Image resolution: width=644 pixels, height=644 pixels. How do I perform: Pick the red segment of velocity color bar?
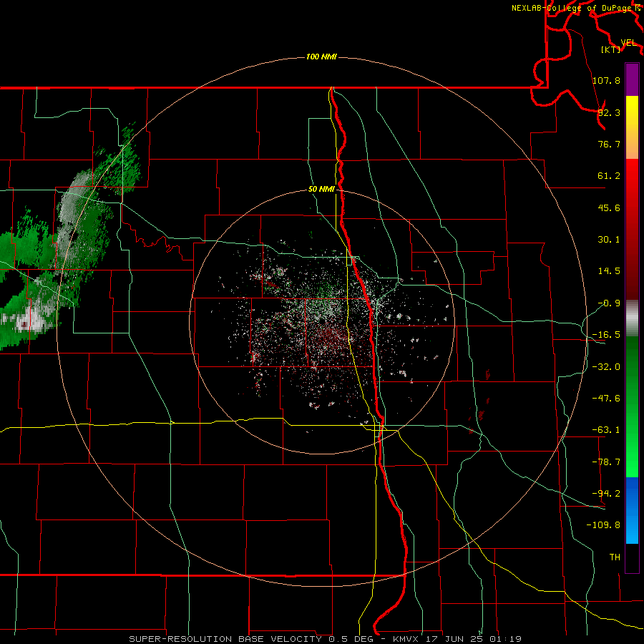coord(632,229)
